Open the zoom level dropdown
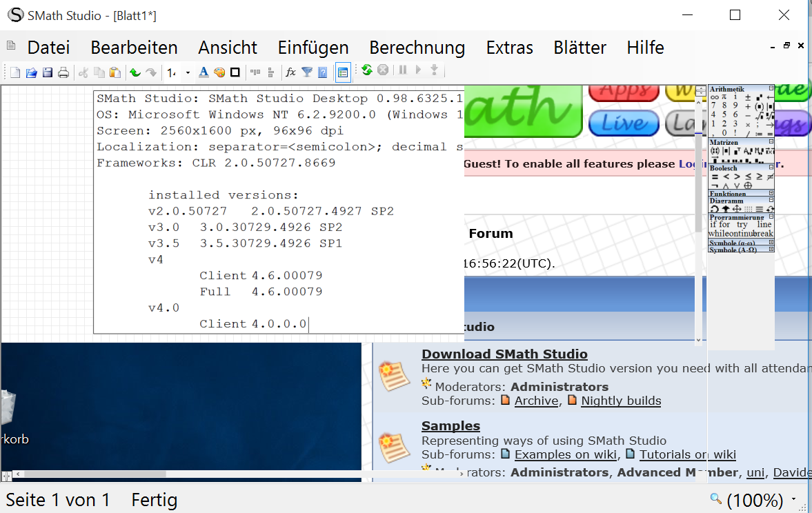This screenshot has height=513, width=812. 794,500
